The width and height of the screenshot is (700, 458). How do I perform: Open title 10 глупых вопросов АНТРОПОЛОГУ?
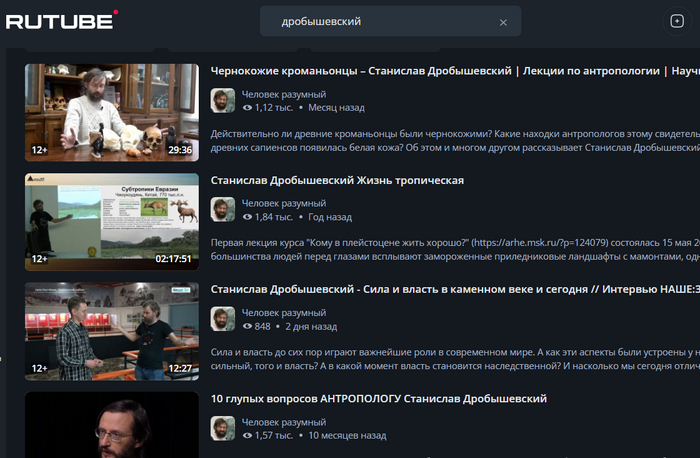tap(379, 399)
